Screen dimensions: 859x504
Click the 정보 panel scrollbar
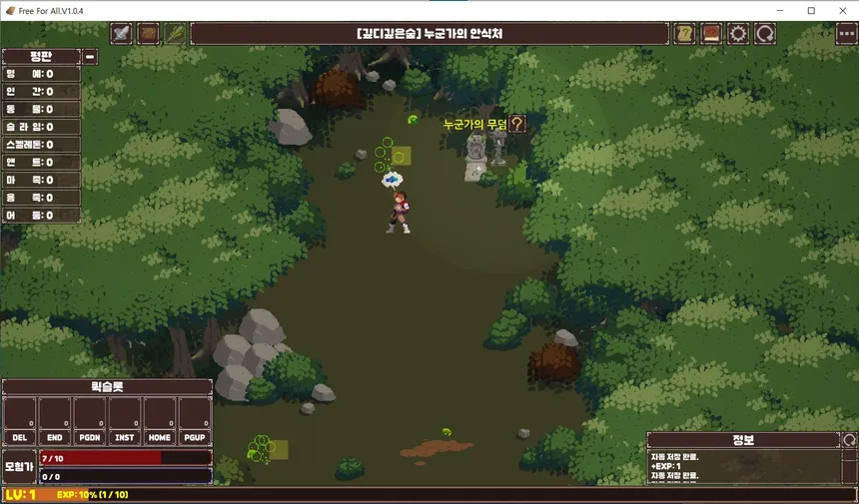(849, 466)
